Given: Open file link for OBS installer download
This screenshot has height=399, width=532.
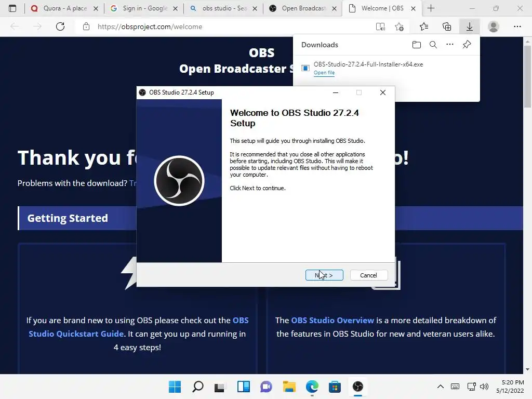Looking at the screenshot, I should 324,73.
